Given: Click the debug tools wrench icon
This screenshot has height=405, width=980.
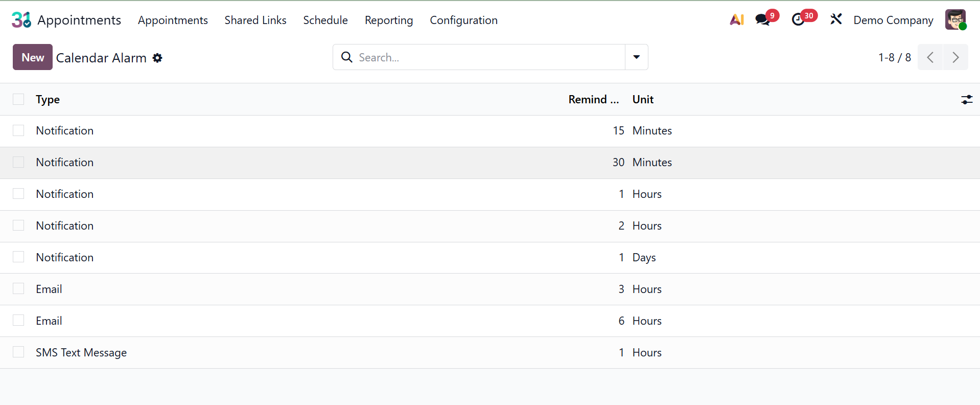Looking at the screenshot, I should click(836, 20).
